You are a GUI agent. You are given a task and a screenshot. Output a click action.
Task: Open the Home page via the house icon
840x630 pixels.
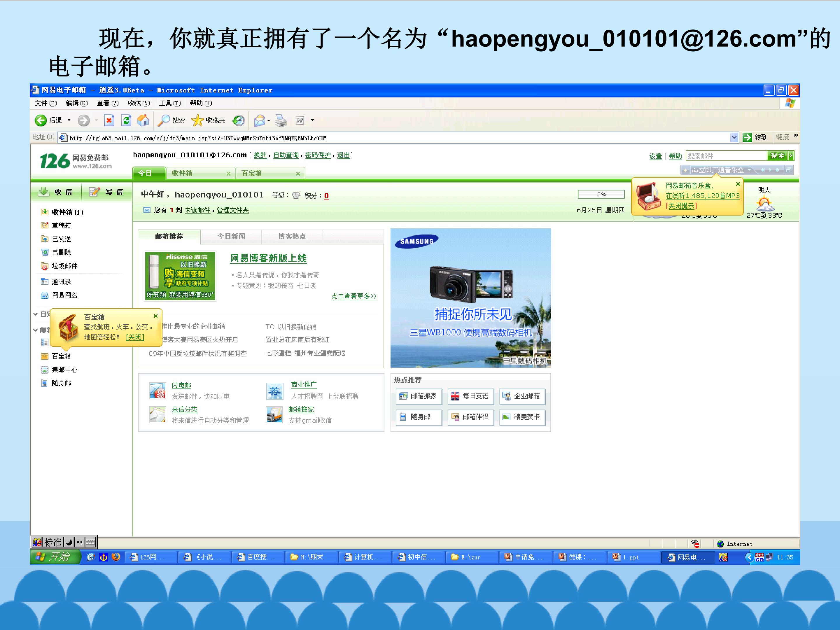tap(143, 120)
